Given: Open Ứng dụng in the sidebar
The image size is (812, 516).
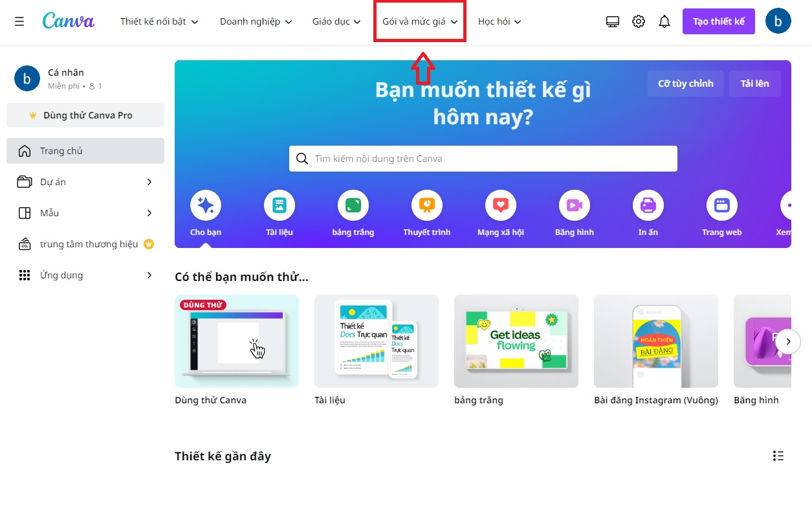Looking at the screenshot, I should point(85,275).
